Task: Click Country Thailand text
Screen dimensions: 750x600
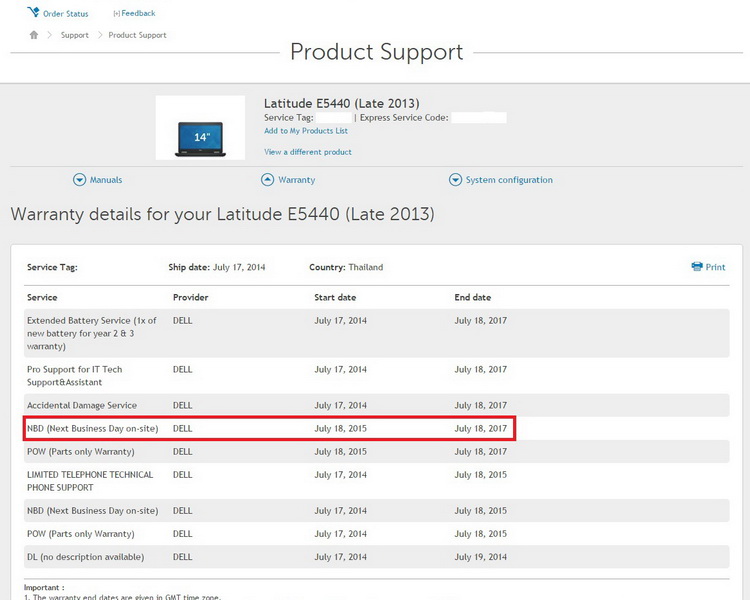Action: click(346, 267)
